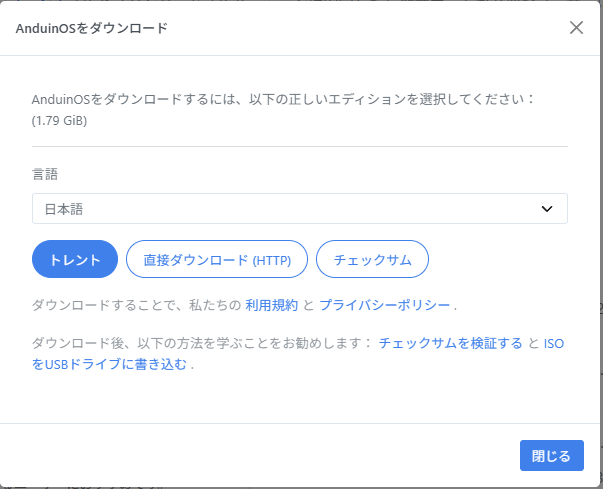Click the 日本語 value in the language field
603x489 pixels.
pos(63,208)
